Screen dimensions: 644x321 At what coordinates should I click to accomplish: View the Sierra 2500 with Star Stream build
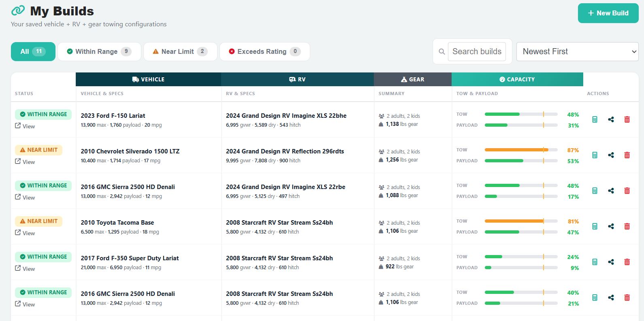25,304
